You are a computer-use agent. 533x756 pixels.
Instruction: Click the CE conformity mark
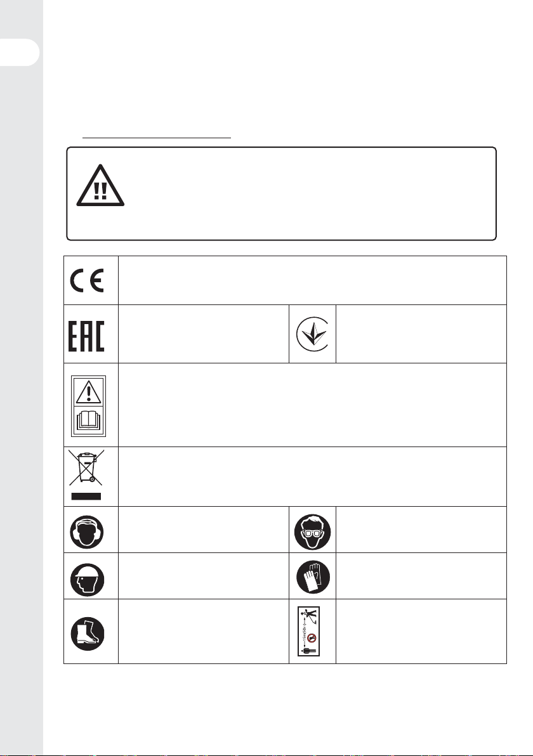pos(88,280)
